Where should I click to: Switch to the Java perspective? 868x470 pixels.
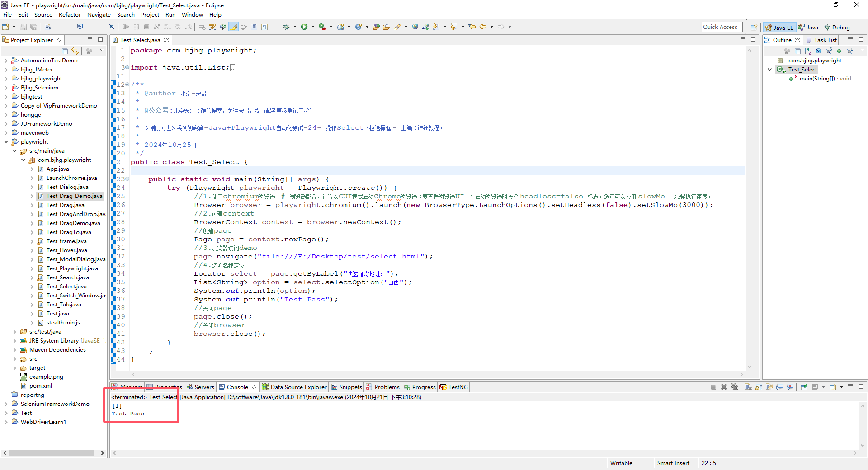[x=808, y=27]
